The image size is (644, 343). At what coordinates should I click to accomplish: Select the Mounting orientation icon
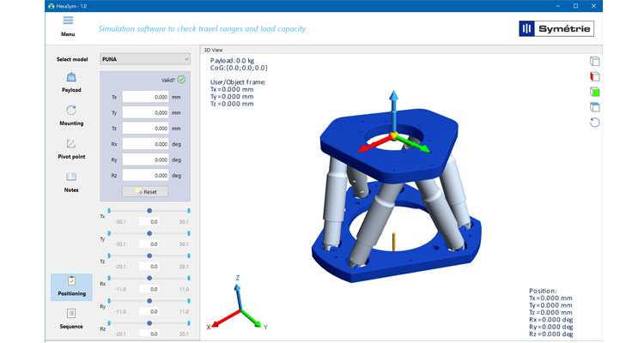click(x=71, y=111)
